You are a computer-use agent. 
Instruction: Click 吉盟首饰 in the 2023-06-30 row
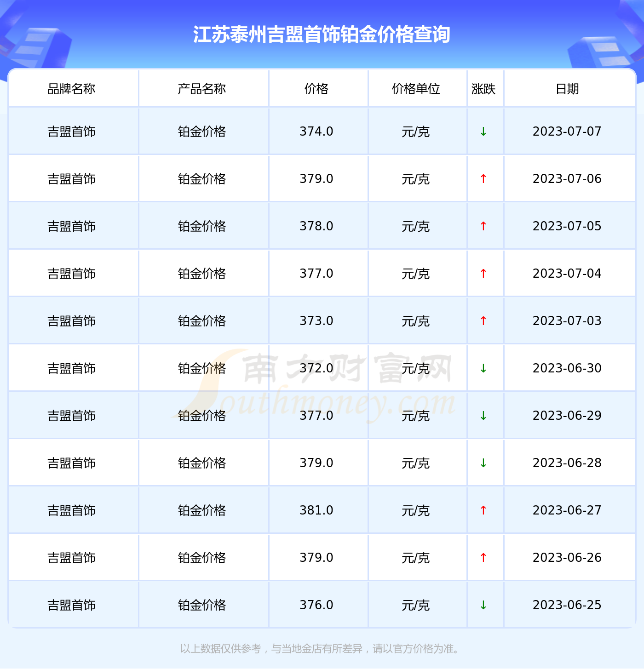(71, 368)
